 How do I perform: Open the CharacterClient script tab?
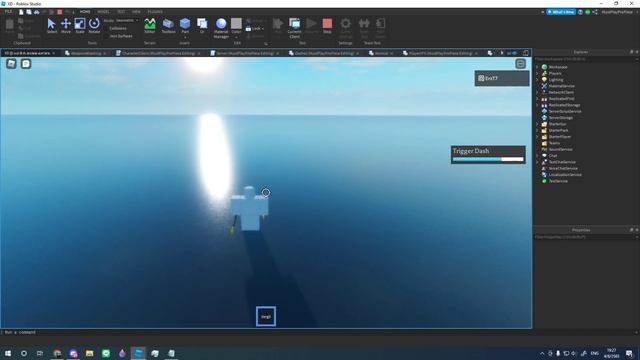(x=158, y=53)
